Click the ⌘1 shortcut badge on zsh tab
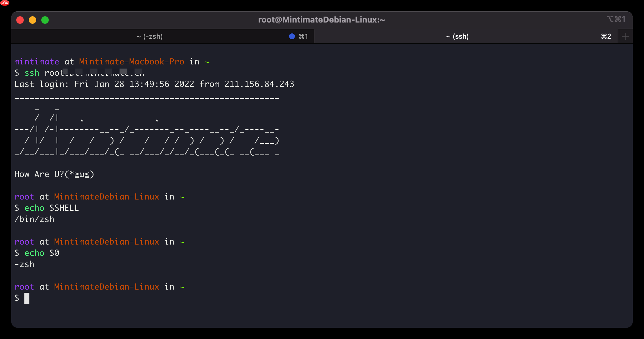 (x=302, y=36)
